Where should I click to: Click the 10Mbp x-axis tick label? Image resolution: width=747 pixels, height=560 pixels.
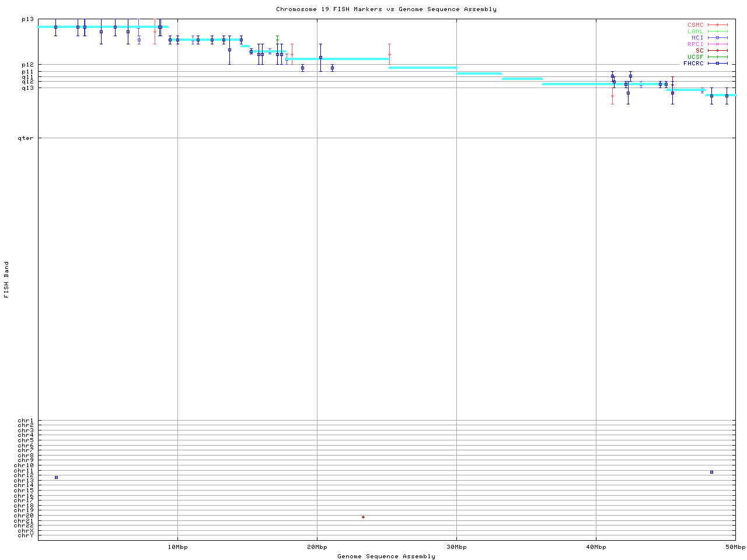pos(177,547)
